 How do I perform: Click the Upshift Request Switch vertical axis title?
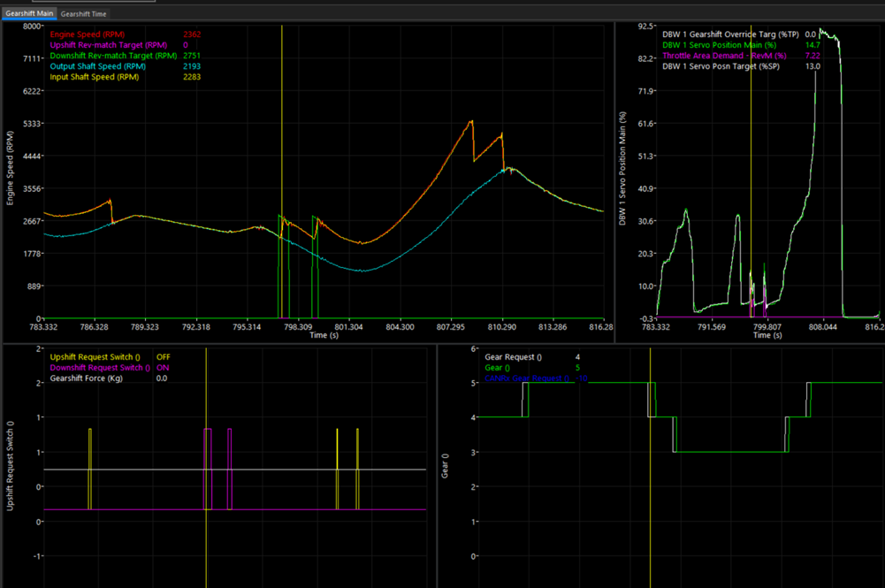click(10, 466)
